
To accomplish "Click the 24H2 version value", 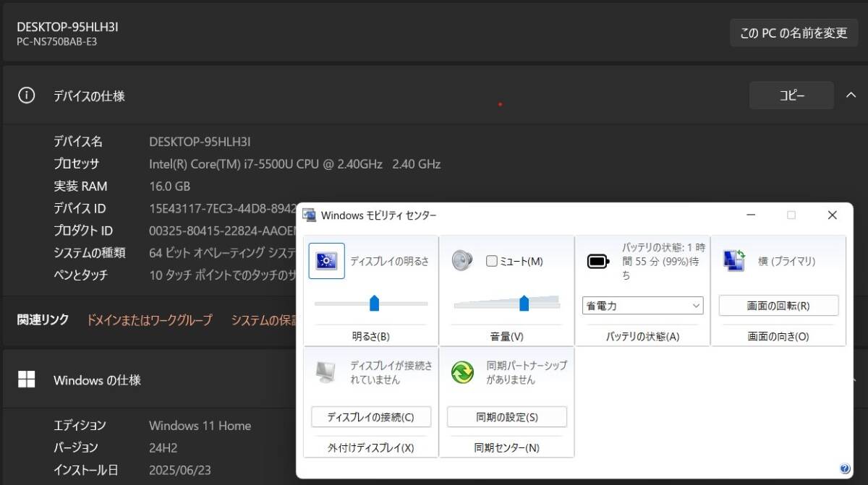I will click(x=163, y=447).
